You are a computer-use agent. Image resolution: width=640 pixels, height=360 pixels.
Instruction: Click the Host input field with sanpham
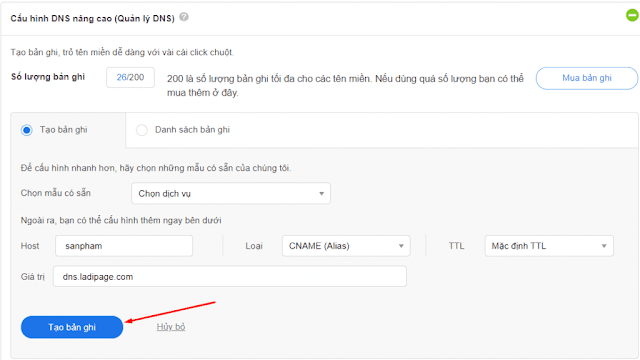coord(124,246)
